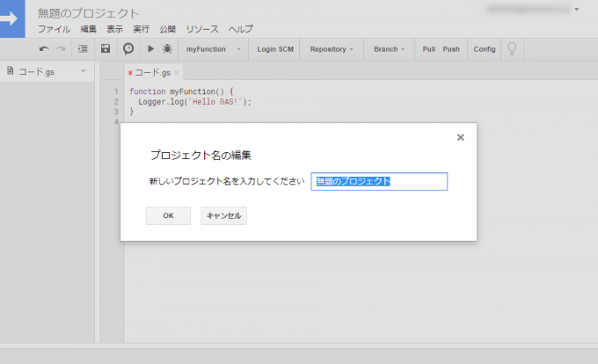Click the 無題のプロジェクト title in header

[89, 13]
